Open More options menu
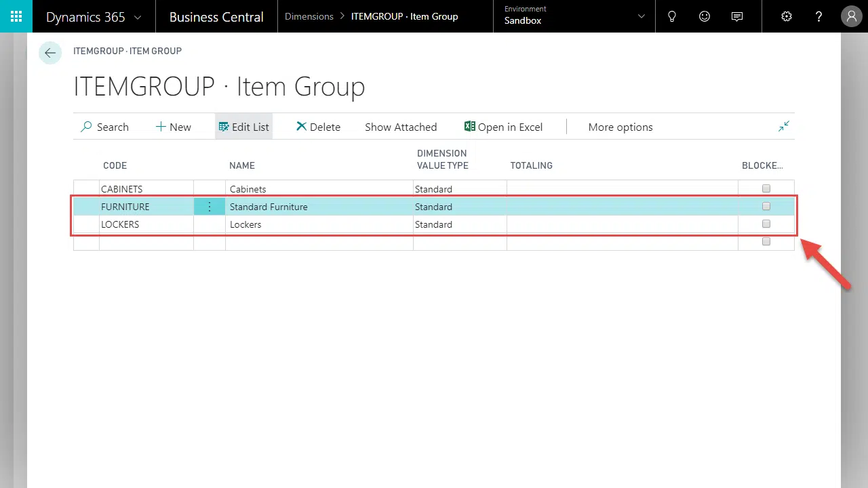The width and height of the screenshot is (868, 488). point(620,127)
